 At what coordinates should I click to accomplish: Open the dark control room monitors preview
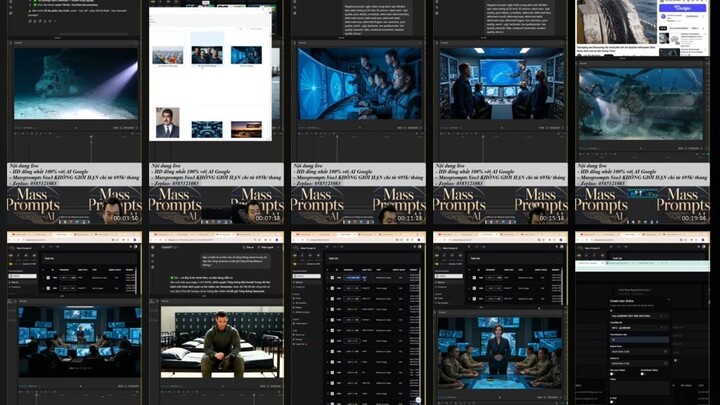tap(80, 341)
